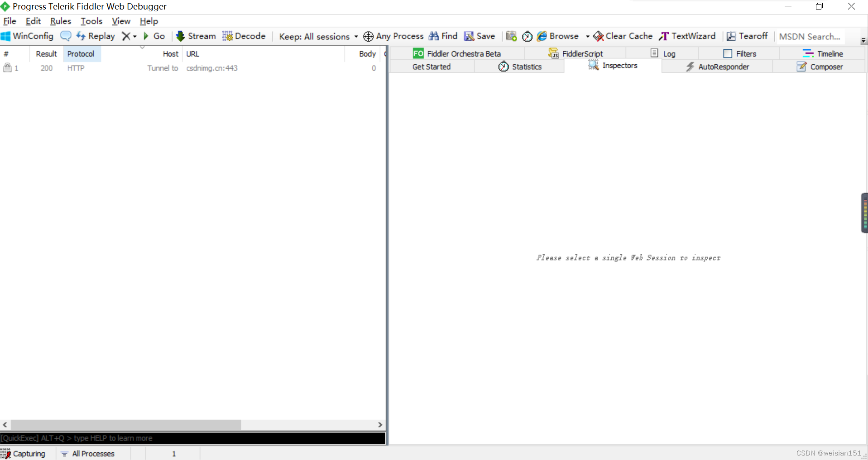Switch to the Composer tab
The height and width of the screenshot is (460, 868).
(820, 67)
